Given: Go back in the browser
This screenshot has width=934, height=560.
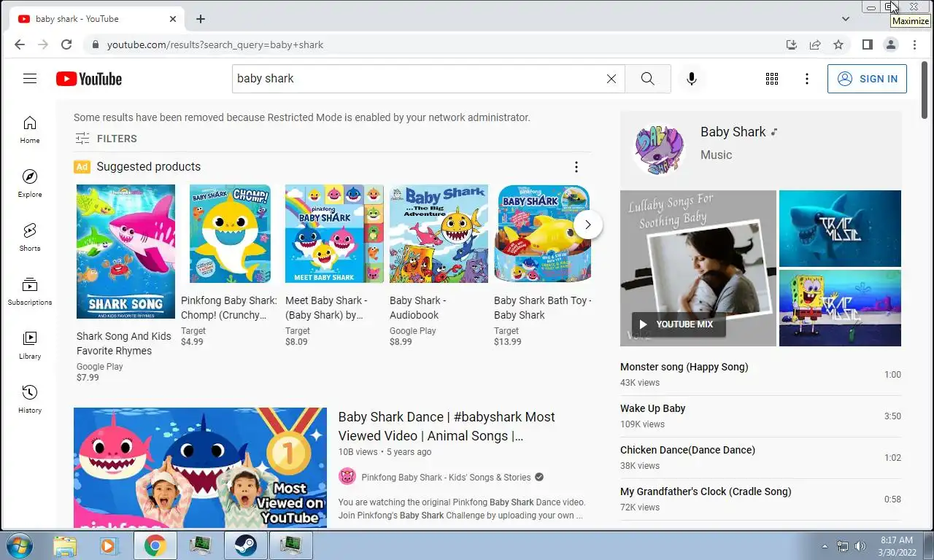Looking at the screenshot, I should tap(20, 44).
